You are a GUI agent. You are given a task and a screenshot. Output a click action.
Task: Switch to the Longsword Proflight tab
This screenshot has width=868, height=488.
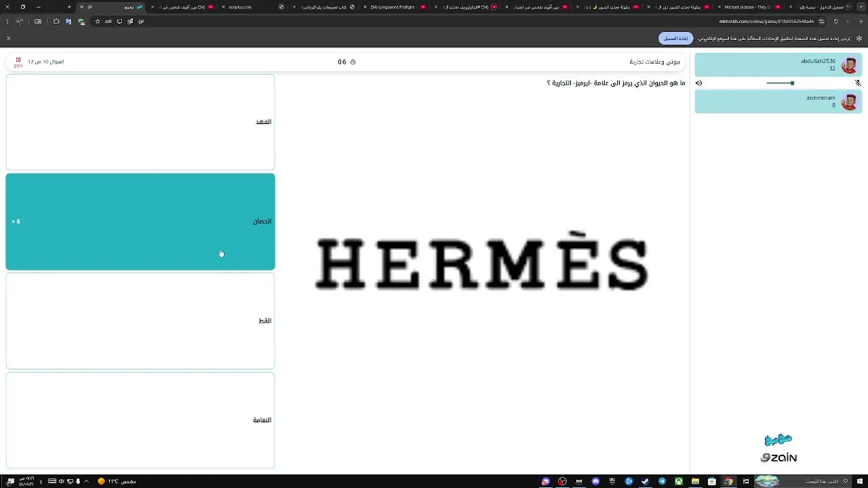pos(396,7)
